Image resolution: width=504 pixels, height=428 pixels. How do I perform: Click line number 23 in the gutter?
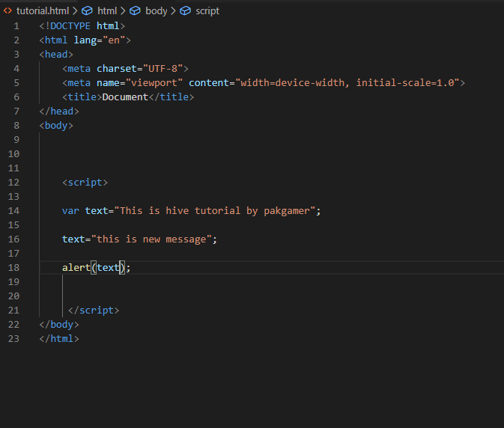13,339
